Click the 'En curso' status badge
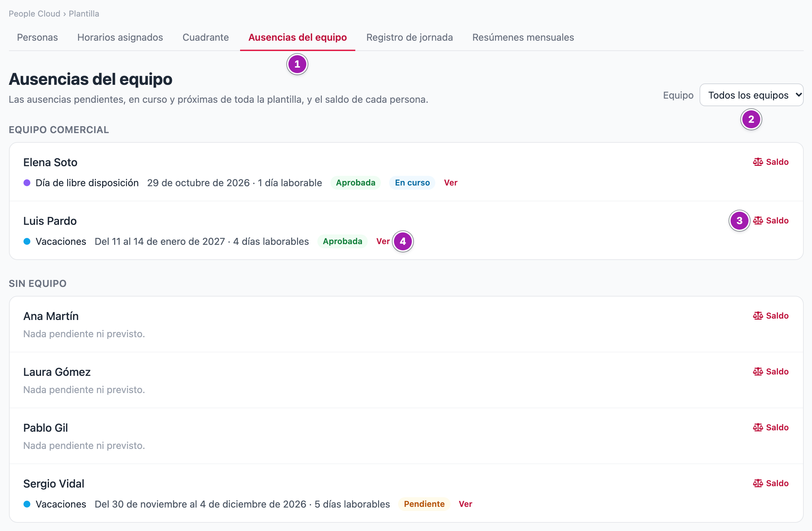 [412, 183]
